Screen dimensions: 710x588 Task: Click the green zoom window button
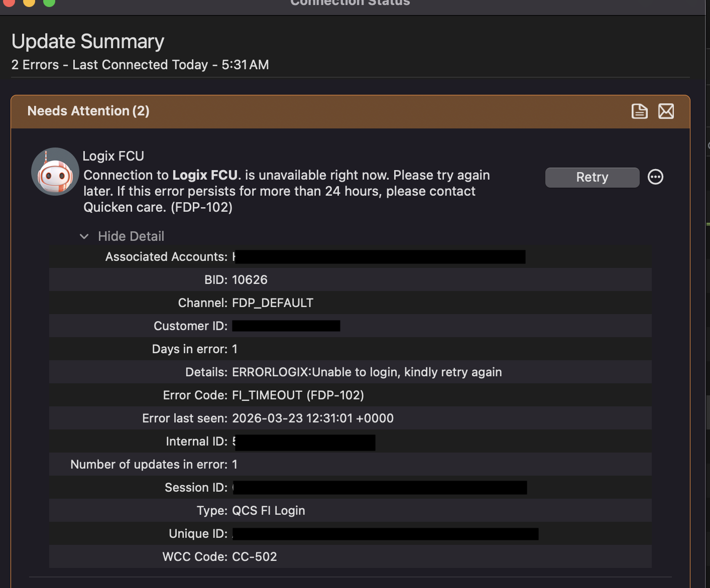click(x=49, y=2)
